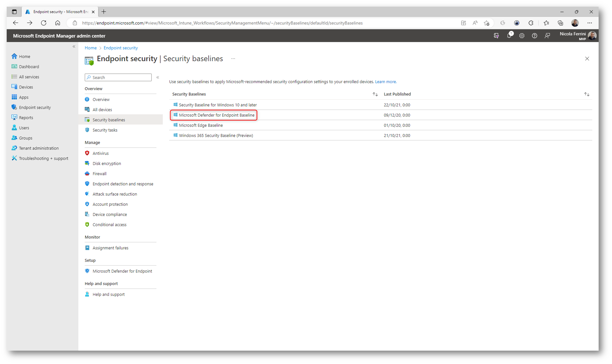Close the Endpoint security browser tab
612x364 pixels.
(x=93, y=12)
